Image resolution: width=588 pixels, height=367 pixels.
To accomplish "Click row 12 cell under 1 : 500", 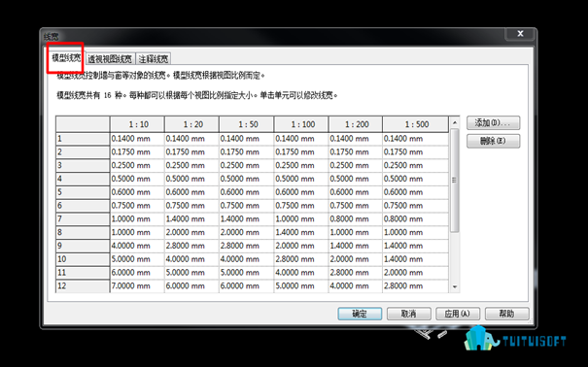I will [x=416, y=286].
